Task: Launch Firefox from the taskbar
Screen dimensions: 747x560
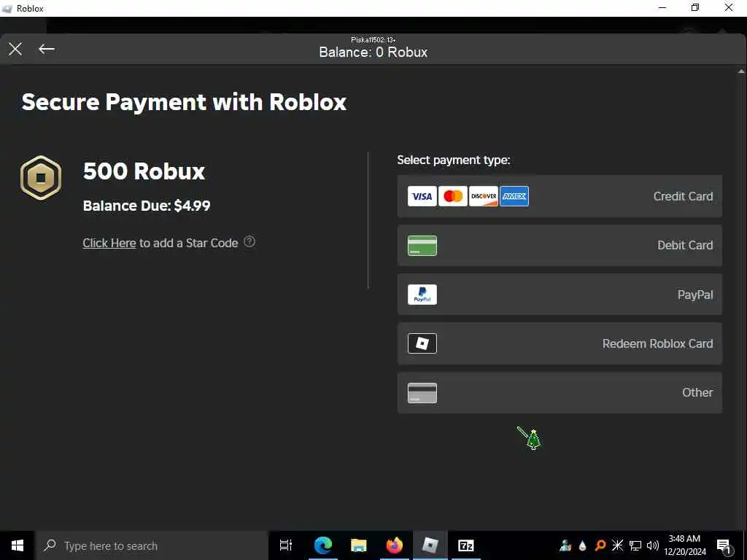Action: pyautogui.click(x=395, y=545)
